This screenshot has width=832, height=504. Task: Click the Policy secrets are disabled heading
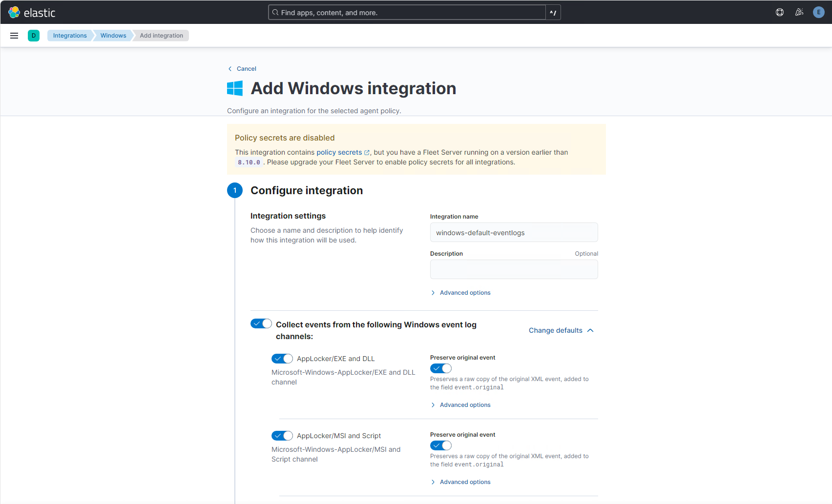pos(285,138)
